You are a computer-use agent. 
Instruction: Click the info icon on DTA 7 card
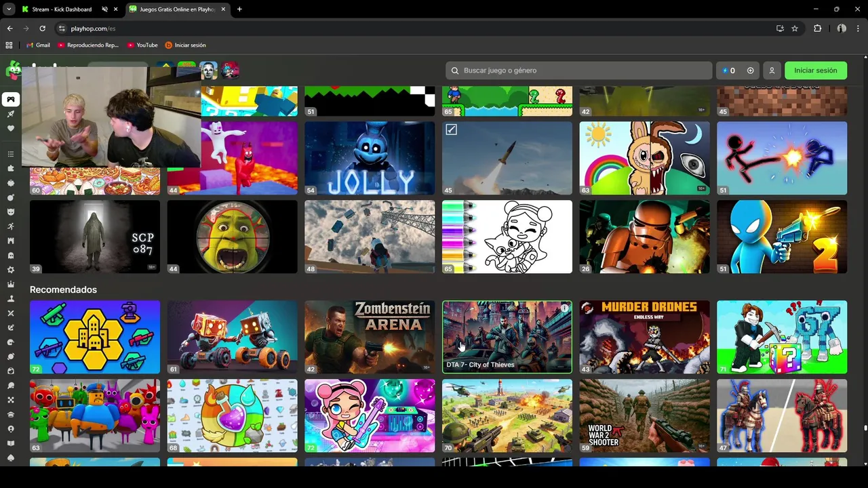564,308
